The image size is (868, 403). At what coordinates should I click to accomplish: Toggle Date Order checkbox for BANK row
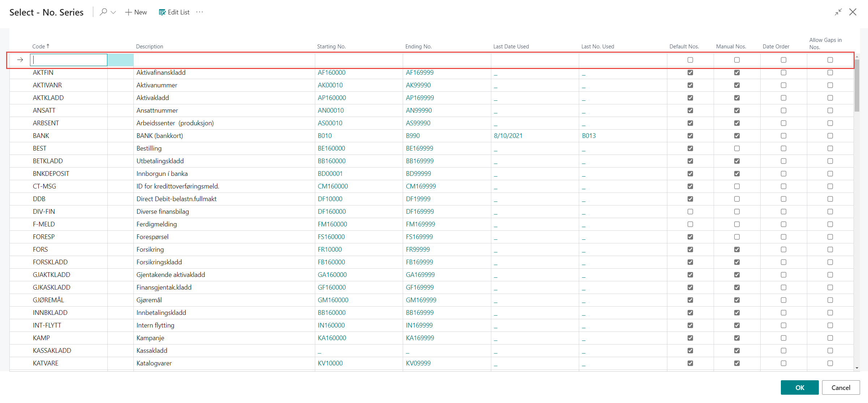tap(783, 136)
